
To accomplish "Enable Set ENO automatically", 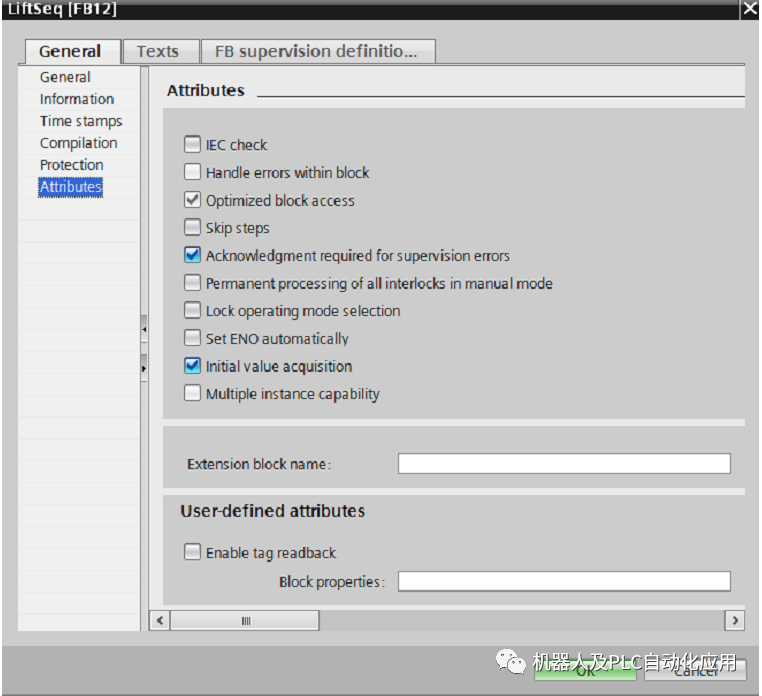I will tap(192, 338).
